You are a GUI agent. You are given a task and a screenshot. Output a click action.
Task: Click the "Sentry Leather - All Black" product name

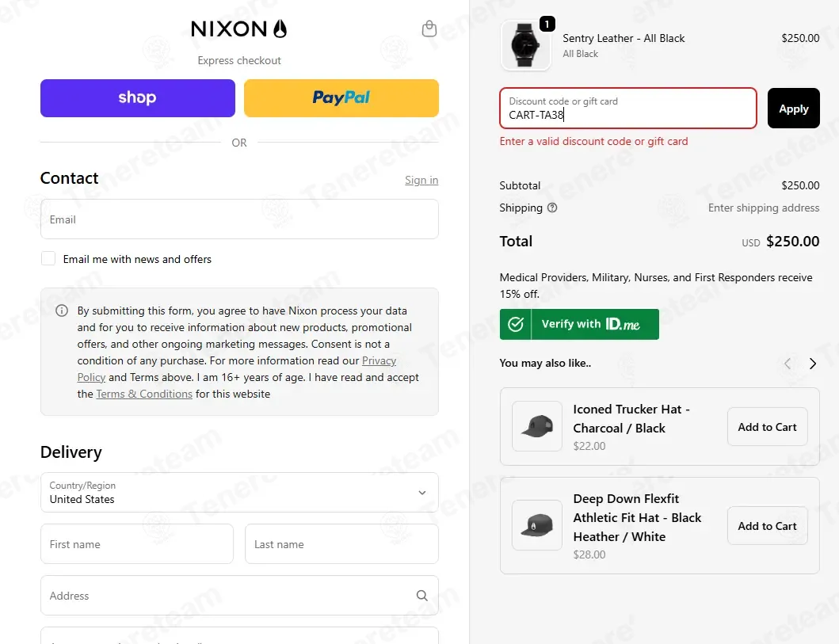coord(624,39)
